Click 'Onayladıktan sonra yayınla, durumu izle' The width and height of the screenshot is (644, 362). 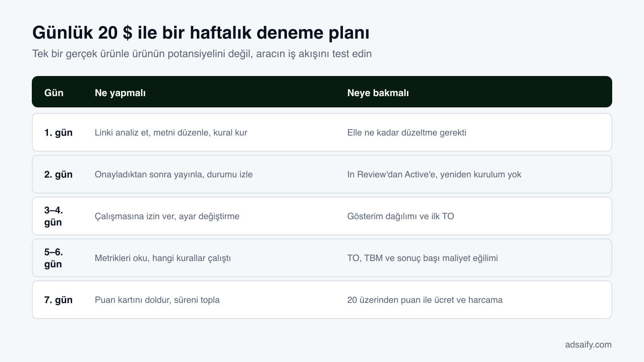(174, 175)
